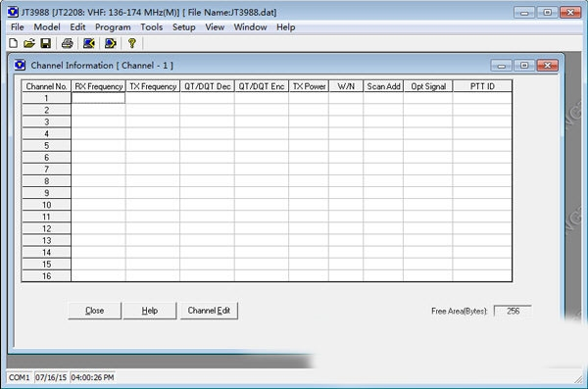The height and width of the screenshot is (389, 588).
Task: Select channel row 4 header
Action: click(46, 133)
